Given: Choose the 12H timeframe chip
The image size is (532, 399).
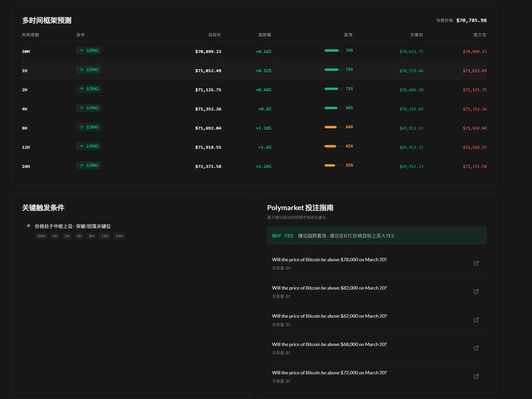Looking at the screenshot, I should point(105,236).
